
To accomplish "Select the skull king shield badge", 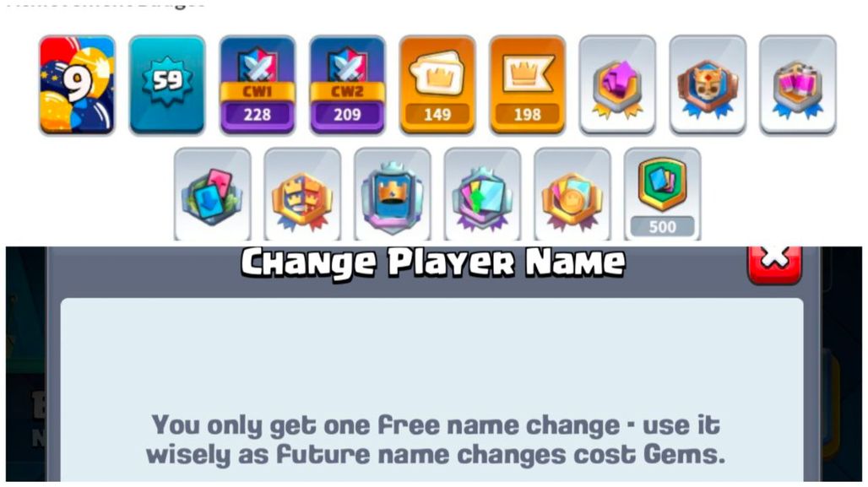I will point(708,85).
